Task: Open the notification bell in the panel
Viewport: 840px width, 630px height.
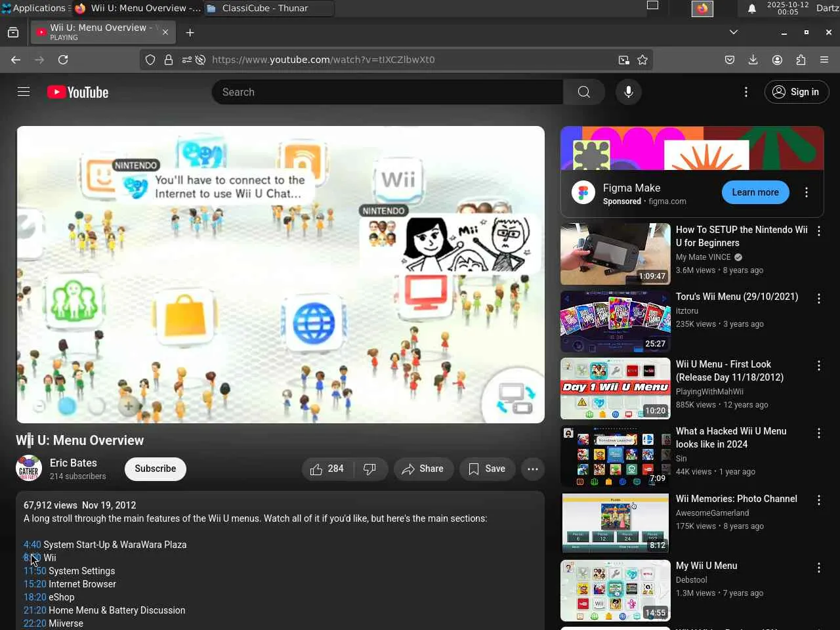Action: (x=752, y=9)
